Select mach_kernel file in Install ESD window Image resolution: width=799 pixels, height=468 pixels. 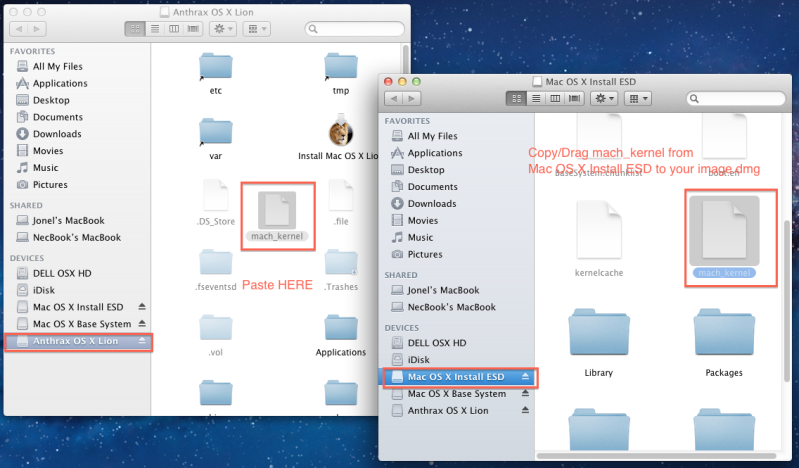pos(724,238)
